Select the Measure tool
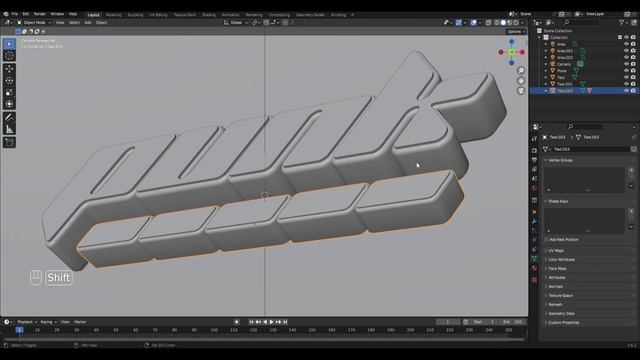The height and width of the screenshot is (360, 640). coord(9,129)
